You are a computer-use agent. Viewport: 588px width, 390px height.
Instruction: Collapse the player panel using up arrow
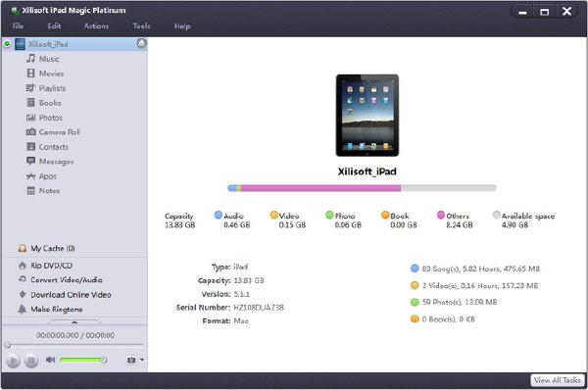point(74,321)
